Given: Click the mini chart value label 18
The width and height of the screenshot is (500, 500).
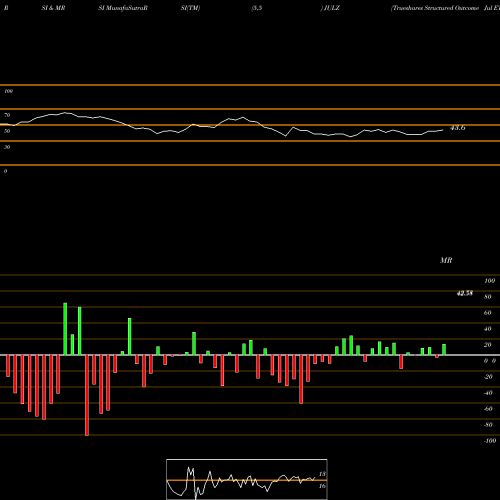Looking at the screenshot, I should 322,474.
